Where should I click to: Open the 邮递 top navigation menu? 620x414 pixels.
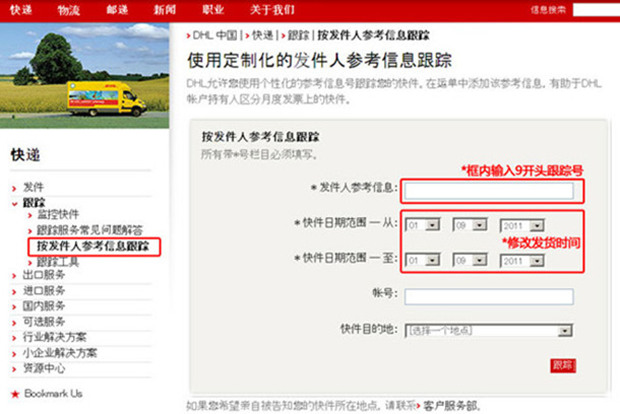coord(117,9)
